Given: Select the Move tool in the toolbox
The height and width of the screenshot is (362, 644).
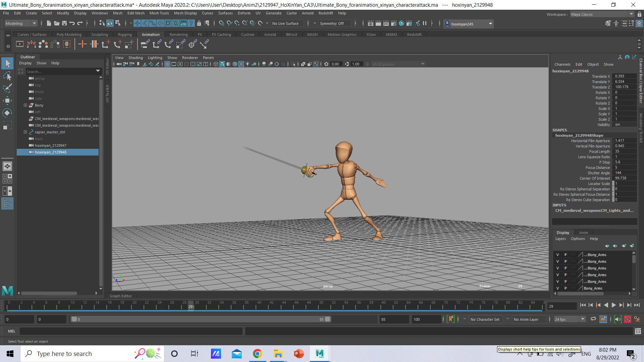Looking at the screenshot, I should point(7,100).
